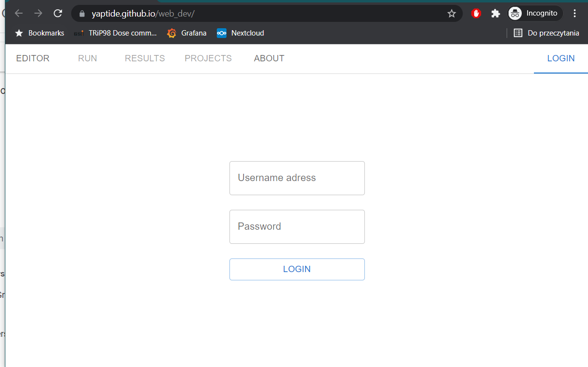
Task: Reload the current page
Action: pyautogui.click(x=57, y=13)
